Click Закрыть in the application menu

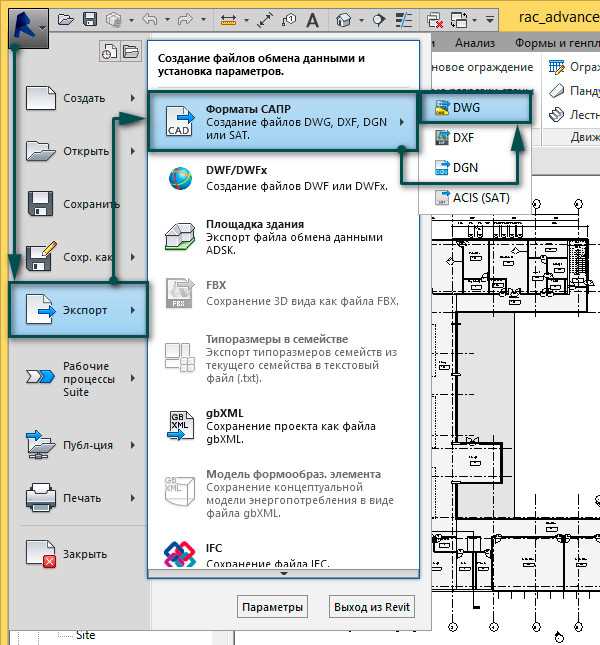point(79,554)
